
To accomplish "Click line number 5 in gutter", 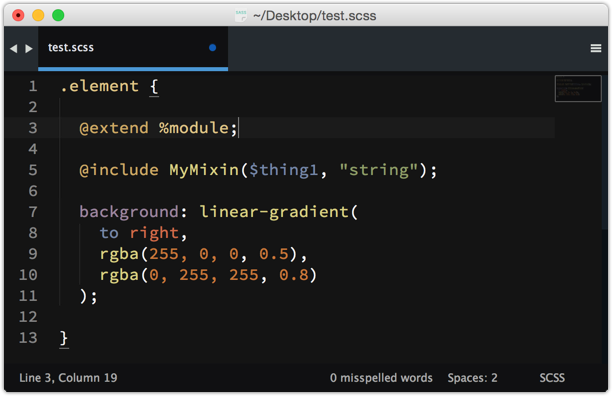I will click(33, 170).
